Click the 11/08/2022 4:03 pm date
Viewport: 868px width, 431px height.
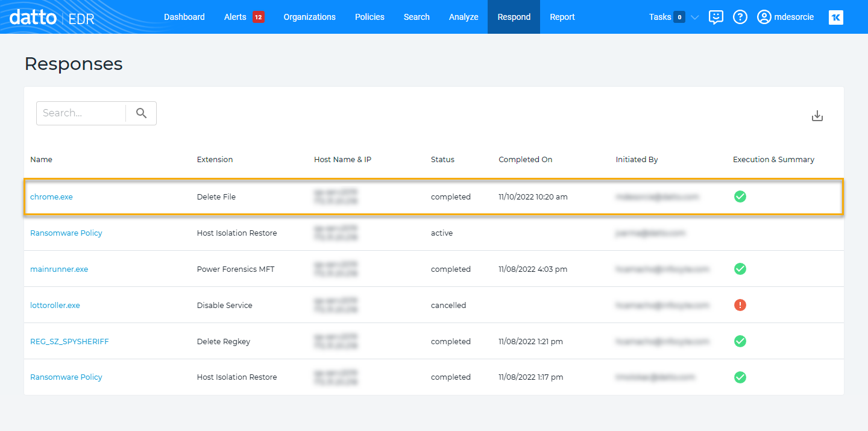click(x=533, y=269)
